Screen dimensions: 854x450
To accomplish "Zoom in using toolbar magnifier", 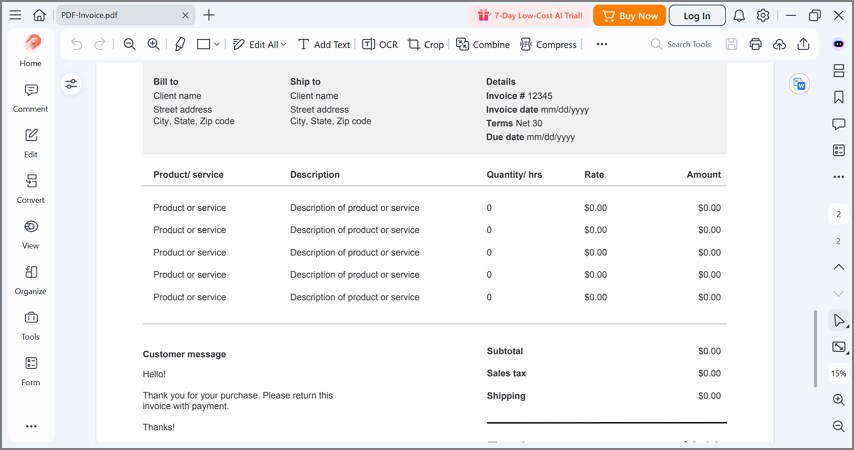I will pos(154,44).
